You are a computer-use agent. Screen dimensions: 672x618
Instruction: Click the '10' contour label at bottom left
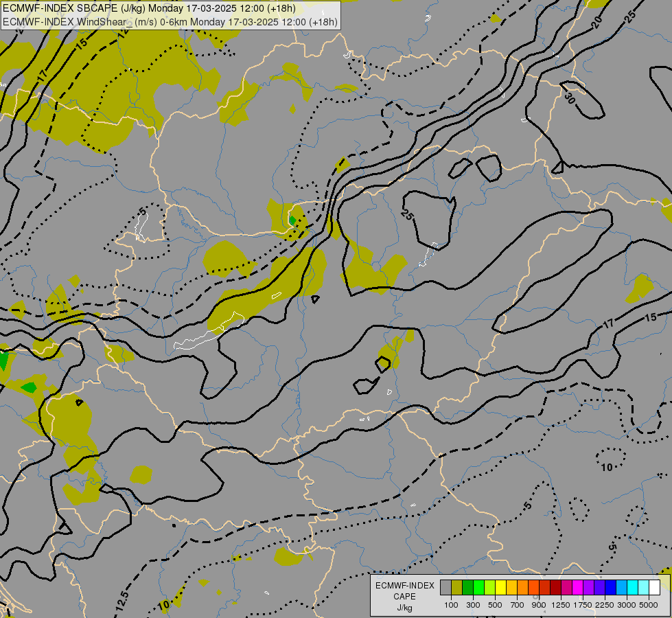coord(163,605)
